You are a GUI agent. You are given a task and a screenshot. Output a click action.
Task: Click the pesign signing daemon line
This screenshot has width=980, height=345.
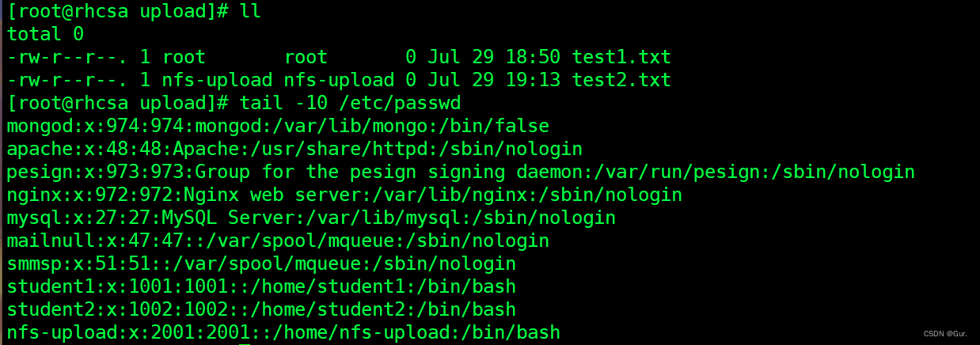coord(461,172)
